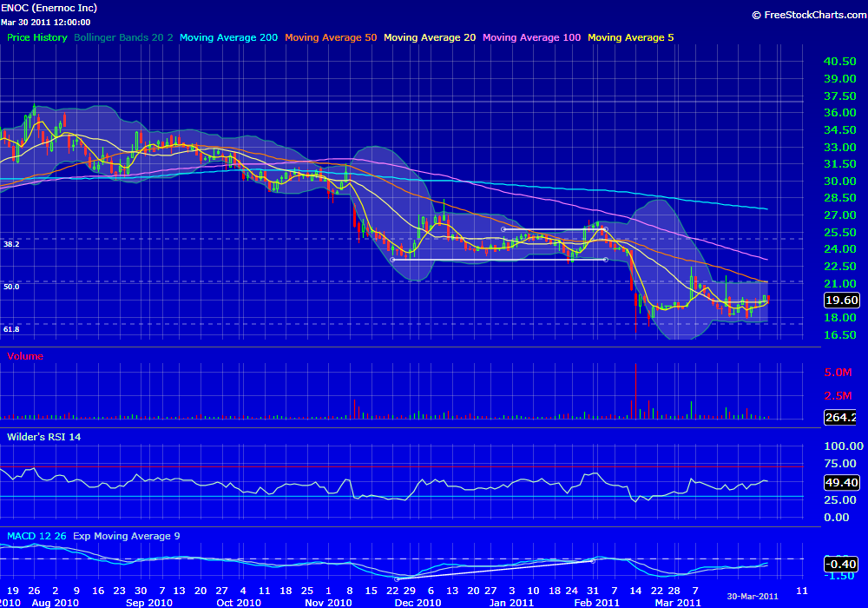Image resolution: width=868 pixels, height=608 pixels.
Task: Select Moving Average 100 legend label
Action: 531,37
